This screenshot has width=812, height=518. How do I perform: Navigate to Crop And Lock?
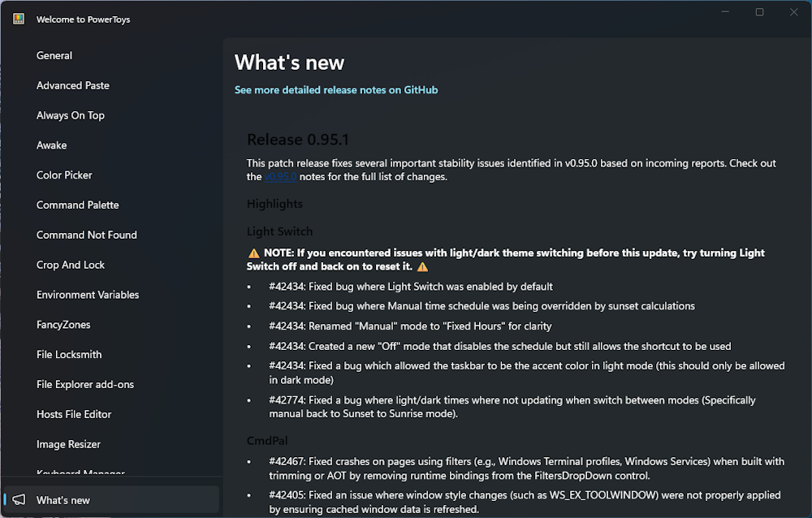tap(71, 265)
